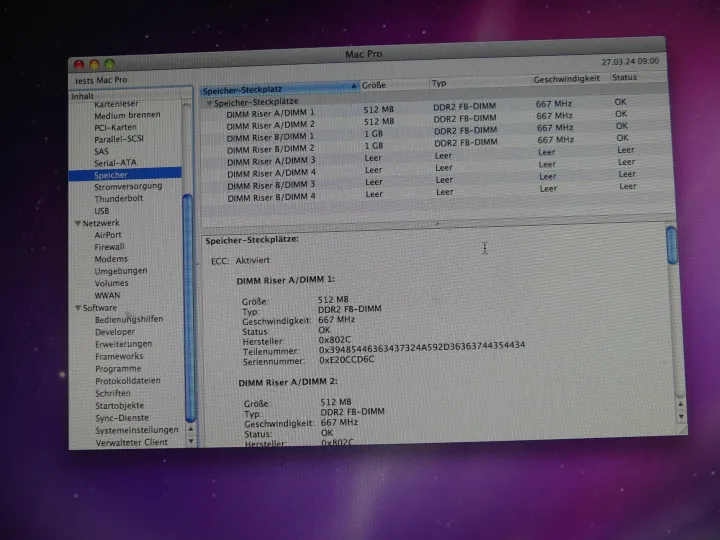Select row DIMM Riser B/DIMM 4
This screenshot has height=540, width=720.
pyautogui.click(x=437, y=193)
